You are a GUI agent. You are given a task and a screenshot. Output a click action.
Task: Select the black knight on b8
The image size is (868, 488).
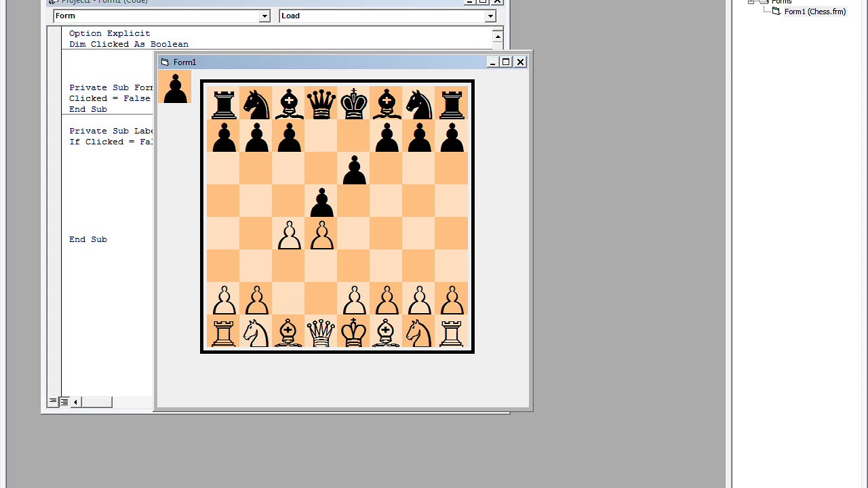tap(256, 103)
